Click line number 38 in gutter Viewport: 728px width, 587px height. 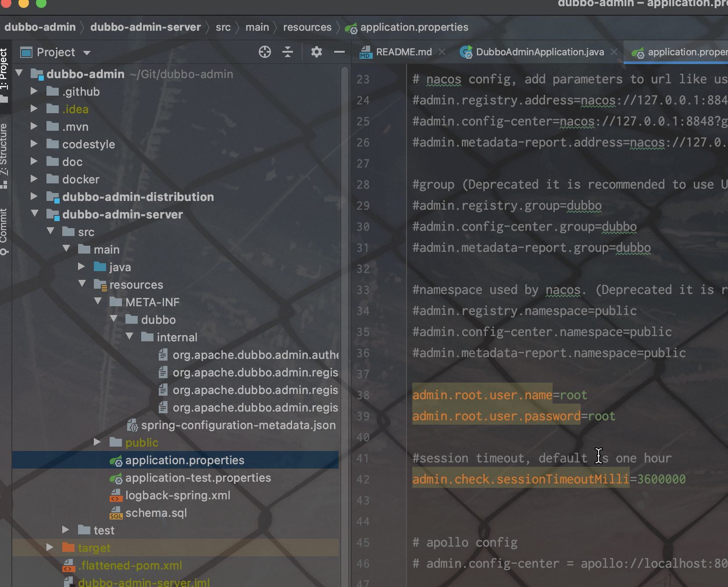363,395
